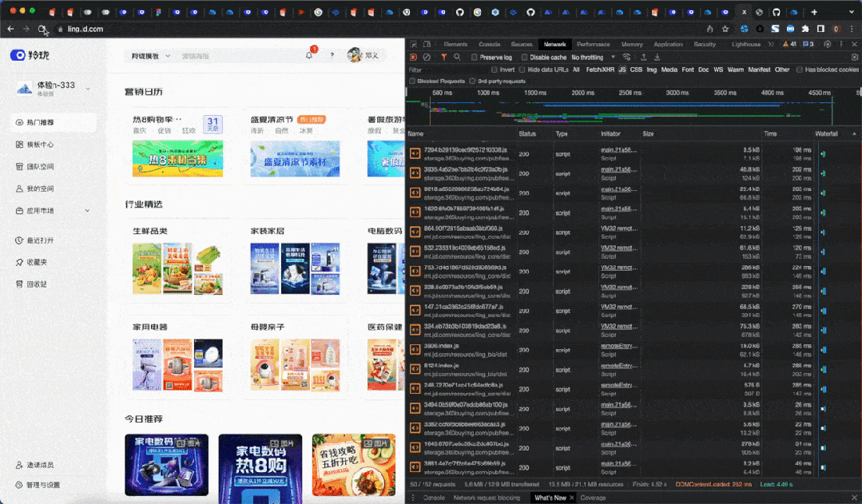Open the 盛夏清凉节素材 banner thumbnail
862x504 pixels.
(296, 158)
